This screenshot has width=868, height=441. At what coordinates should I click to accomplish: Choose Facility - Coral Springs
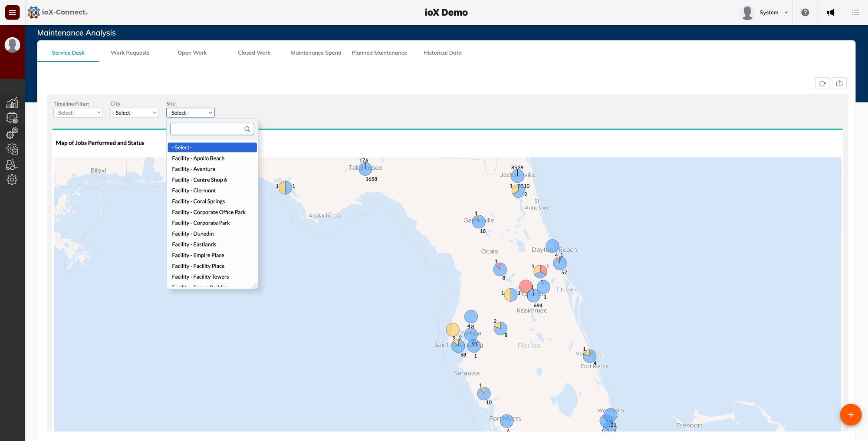pos(212,201)
